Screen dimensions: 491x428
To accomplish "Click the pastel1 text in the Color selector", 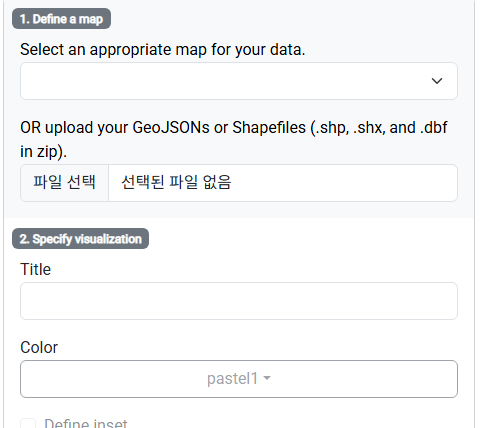I will click(232, 379).
